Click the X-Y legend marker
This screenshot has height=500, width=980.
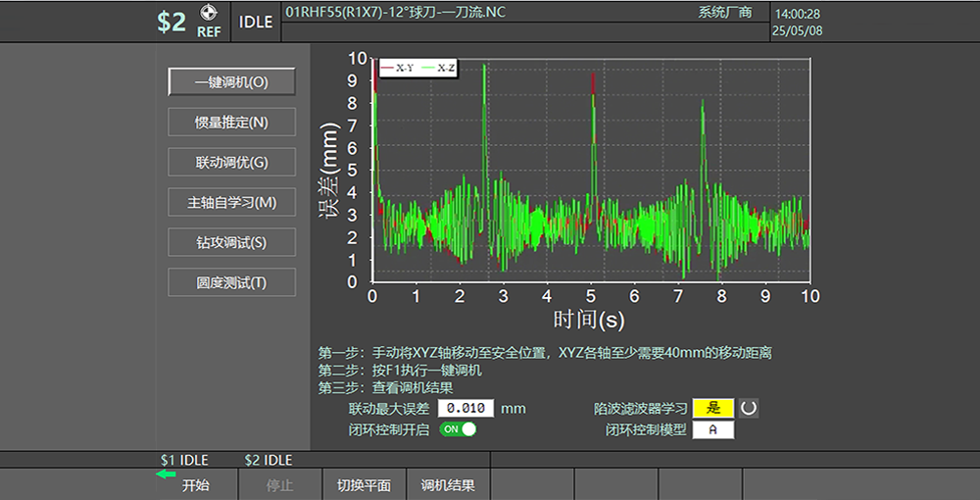tap(387, 68)
